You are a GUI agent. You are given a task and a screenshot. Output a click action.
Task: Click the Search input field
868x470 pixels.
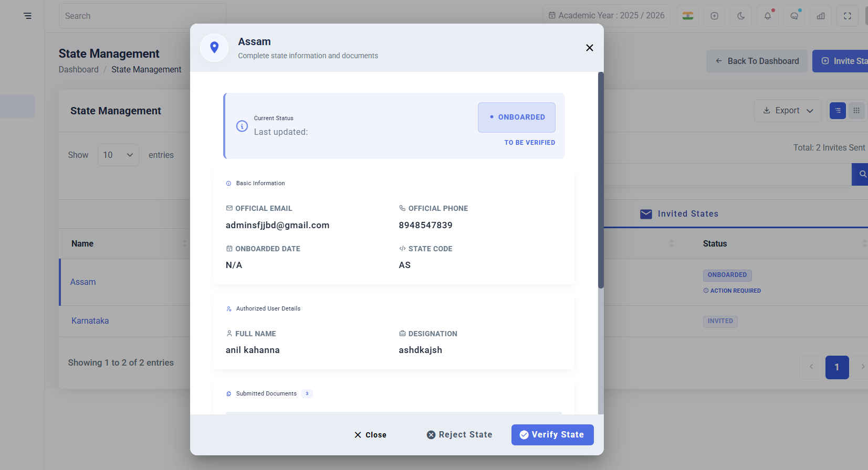142,16
